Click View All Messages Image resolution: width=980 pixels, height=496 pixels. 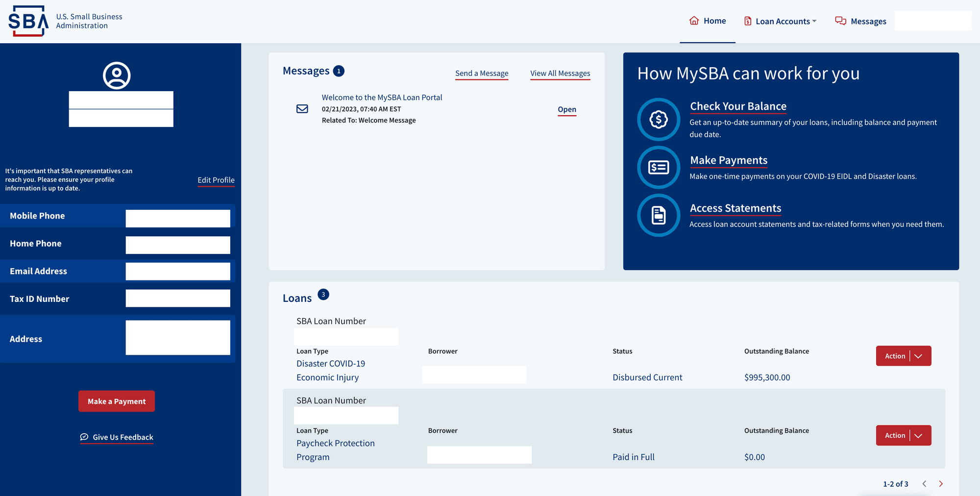coord(560,73)
